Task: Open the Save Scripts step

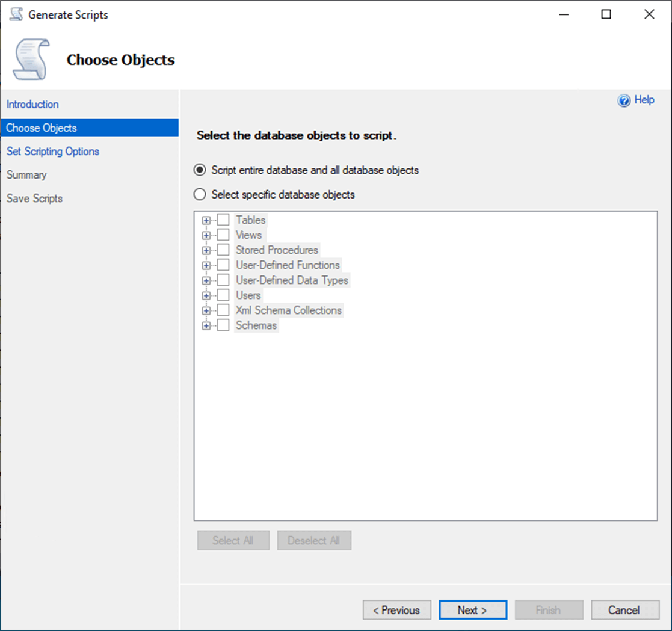Action: click(34, 199)
